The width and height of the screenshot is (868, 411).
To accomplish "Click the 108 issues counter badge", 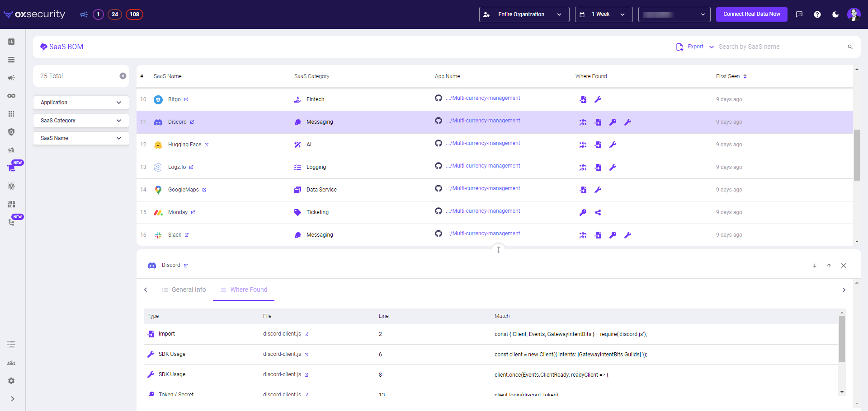I will coord(134,14).
